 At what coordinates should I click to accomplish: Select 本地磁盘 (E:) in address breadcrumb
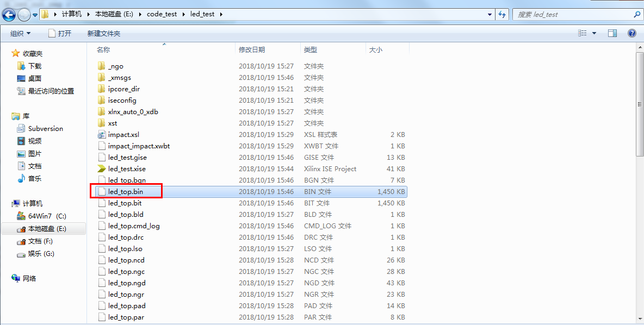[x=114, y=14]
